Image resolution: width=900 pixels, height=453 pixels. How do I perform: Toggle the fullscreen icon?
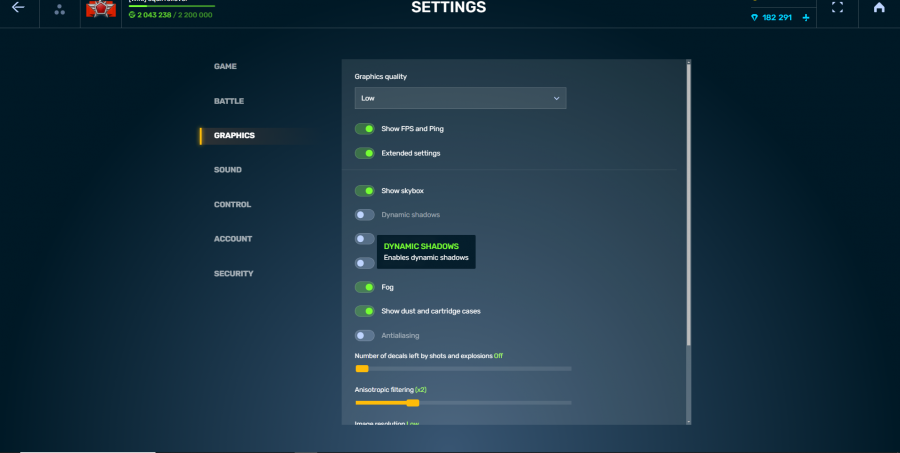[x=838, y=8]
